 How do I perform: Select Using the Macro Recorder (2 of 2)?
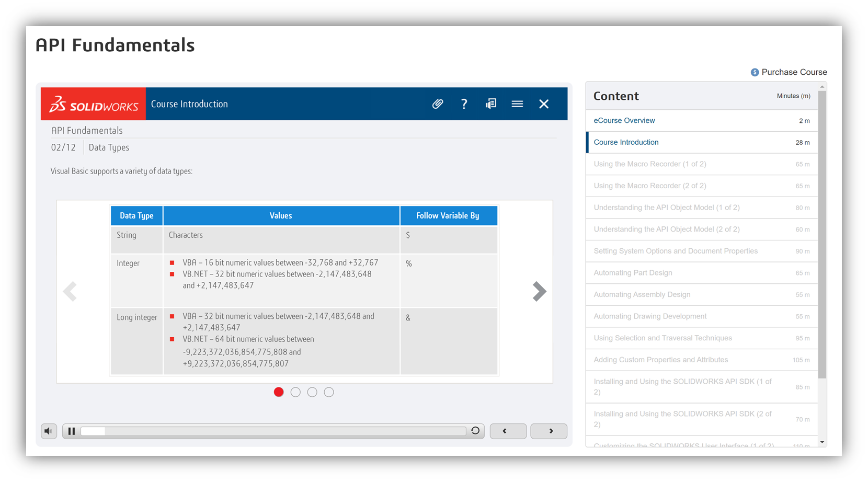point(702,186)
